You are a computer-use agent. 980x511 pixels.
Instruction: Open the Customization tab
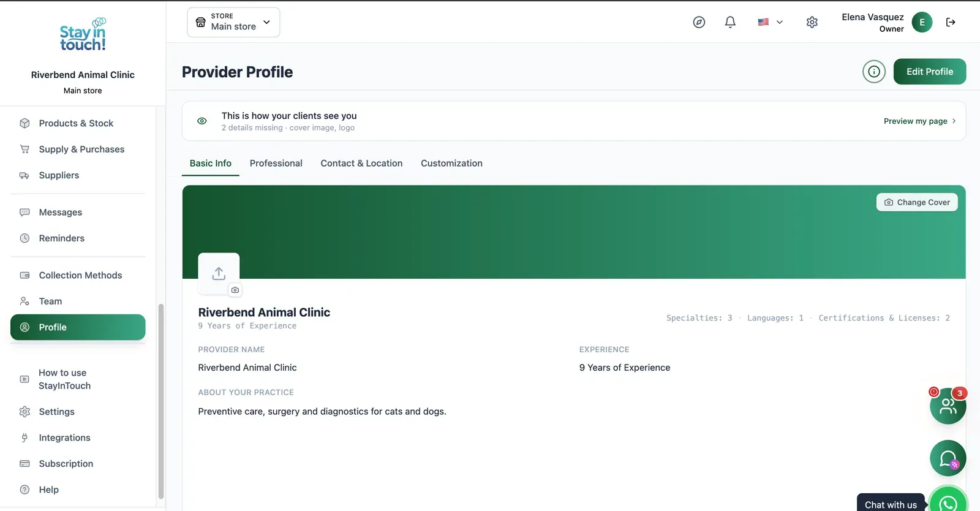click(x=451, y=163)
